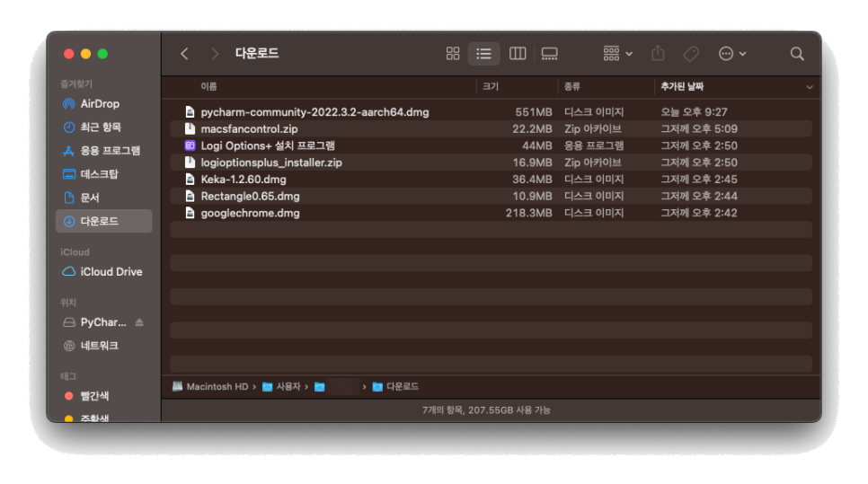Screen dimensions: 868x484
Task: Open the group-by options dropdown
Action: click(x=617, y=54)
